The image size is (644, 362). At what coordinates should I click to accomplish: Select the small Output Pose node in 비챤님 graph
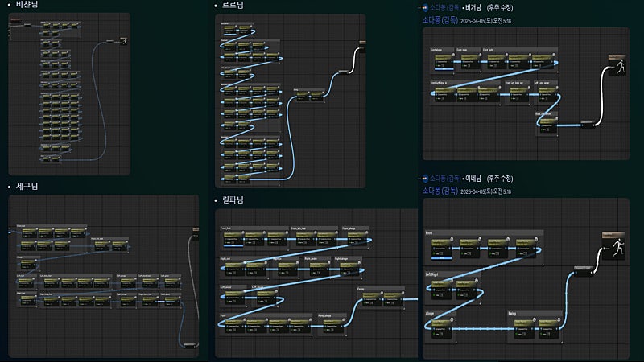[124, 41]
